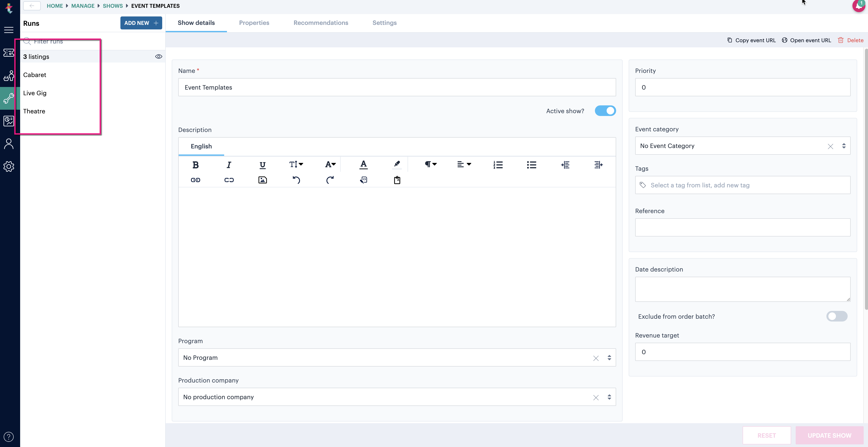Undo the last edit in editor

(296, 180)
